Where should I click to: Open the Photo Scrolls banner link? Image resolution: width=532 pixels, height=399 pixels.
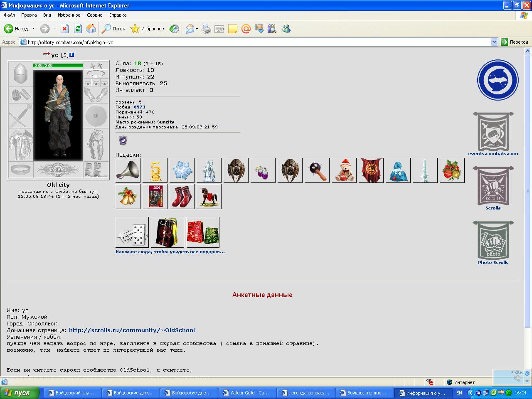click(x=493, y=243)
